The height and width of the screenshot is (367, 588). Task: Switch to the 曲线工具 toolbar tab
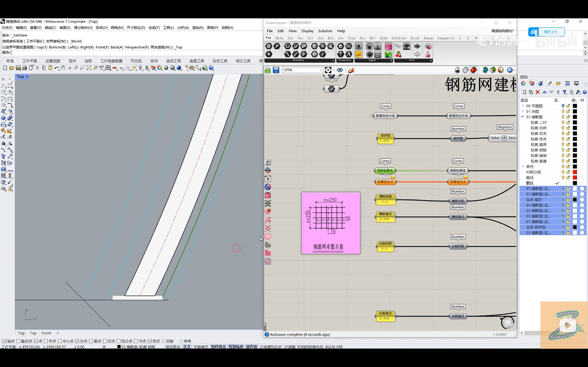[173, 61]
